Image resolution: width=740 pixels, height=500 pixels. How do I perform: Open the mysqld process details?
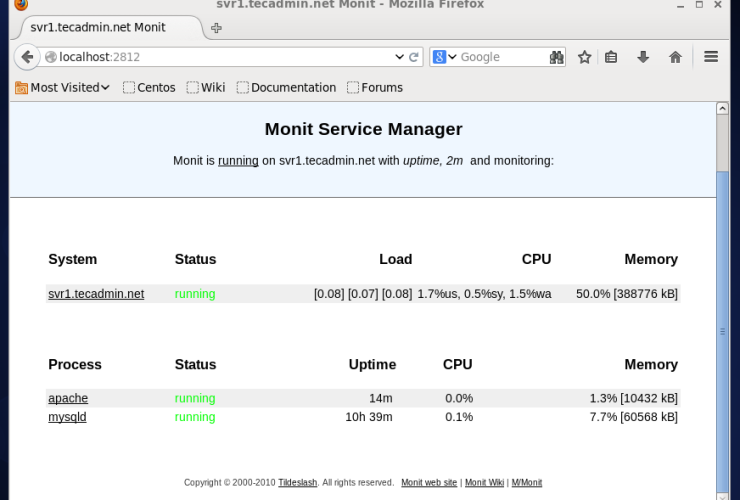67,417
